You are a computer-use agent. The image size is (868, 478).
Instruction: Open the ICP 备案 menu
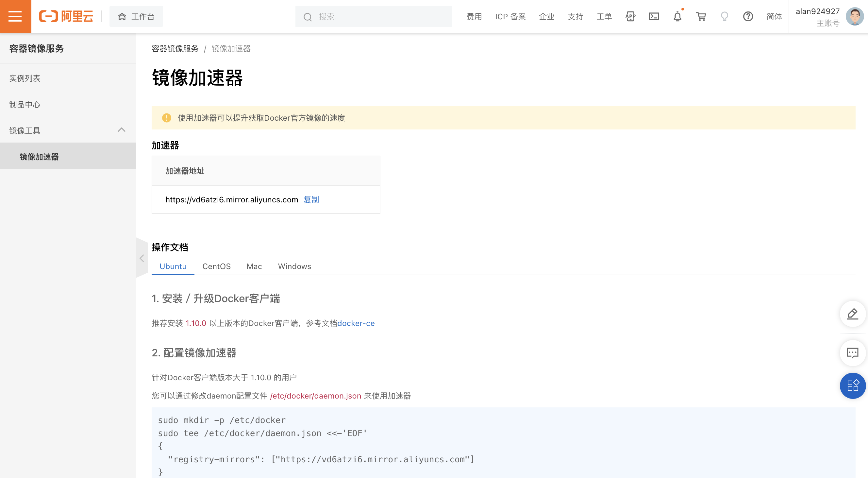pos(510,17)
